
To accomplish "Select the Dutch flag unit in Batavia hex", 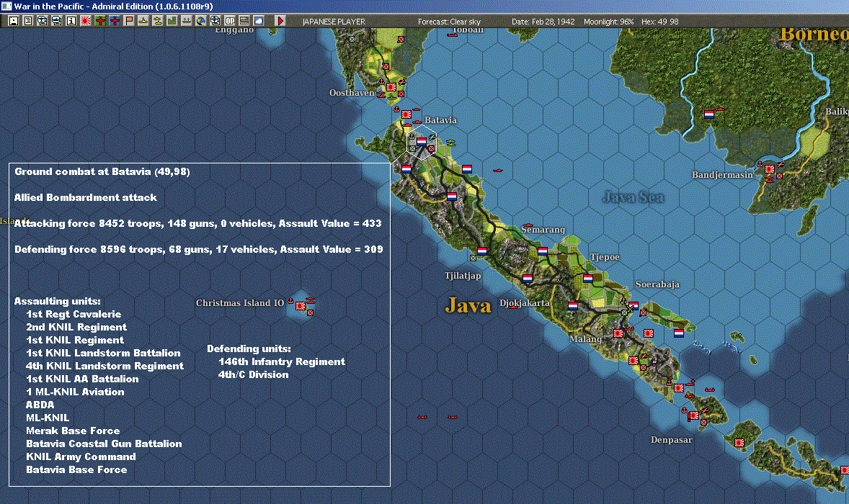I will [x=421, y=142].
